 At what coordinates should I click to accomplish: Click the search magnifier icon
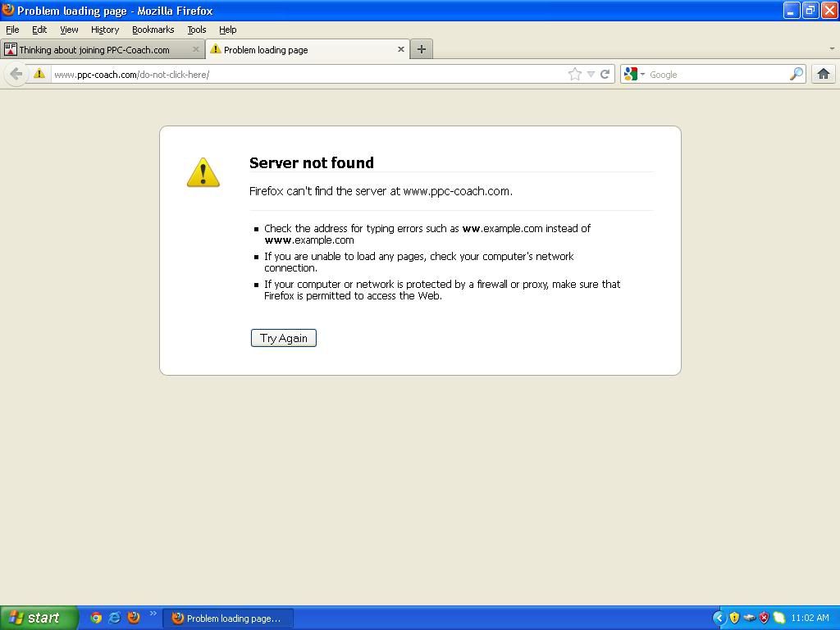click(796, 74)
